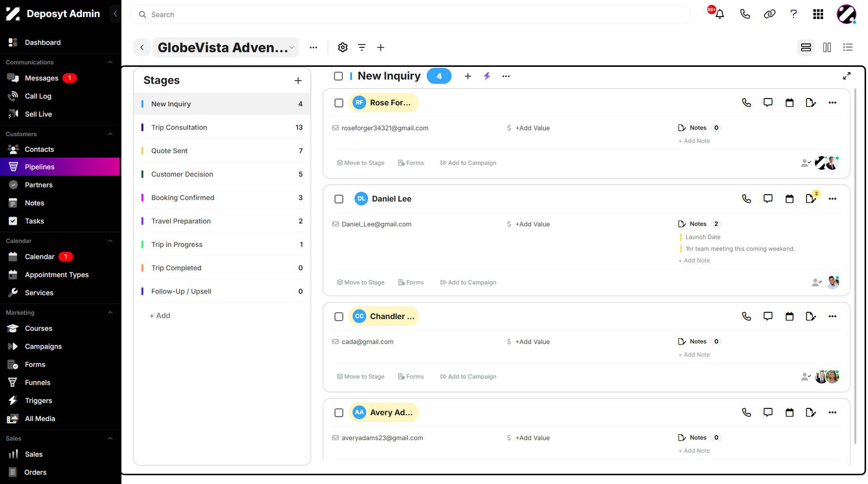Click Add to Campaign on Daniel Lee card

coord(468,282)
